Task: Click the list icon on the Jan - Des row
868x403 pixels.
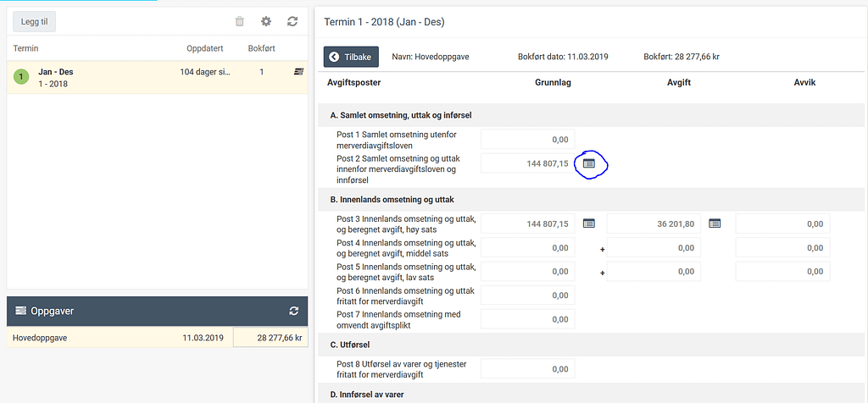Action: coord(298,72)
